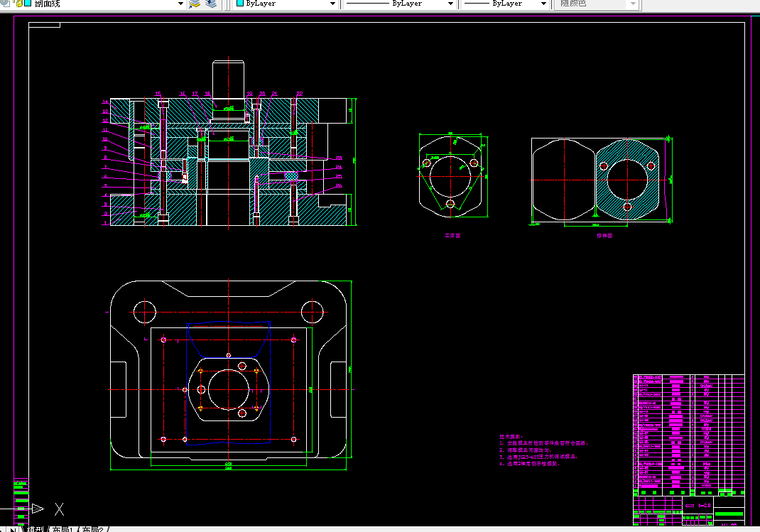Select part balloon number 26
The height and width of the screenshot is (532, 760).
(339, 185)
